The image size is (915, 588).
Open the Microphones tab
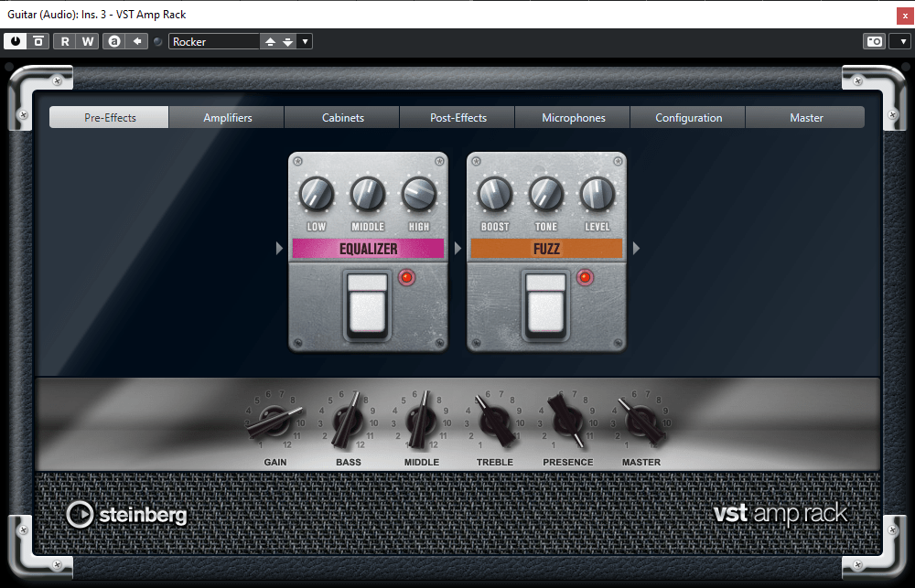(573, 117)
